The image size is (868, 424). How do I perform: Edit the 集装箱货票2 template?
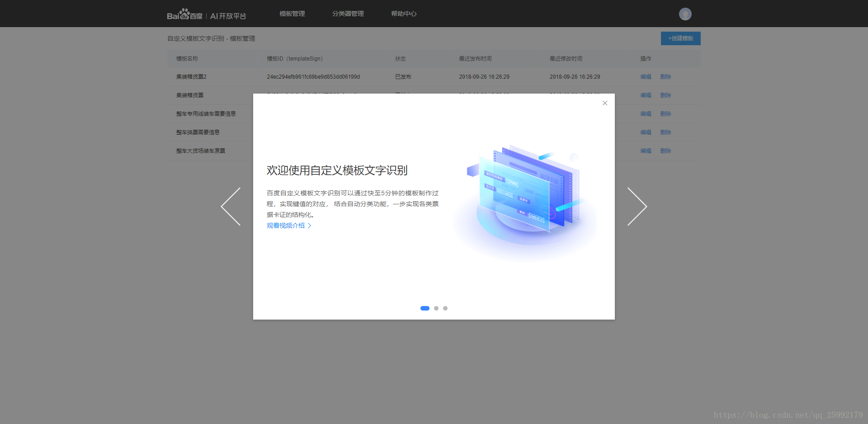point(646,76)
